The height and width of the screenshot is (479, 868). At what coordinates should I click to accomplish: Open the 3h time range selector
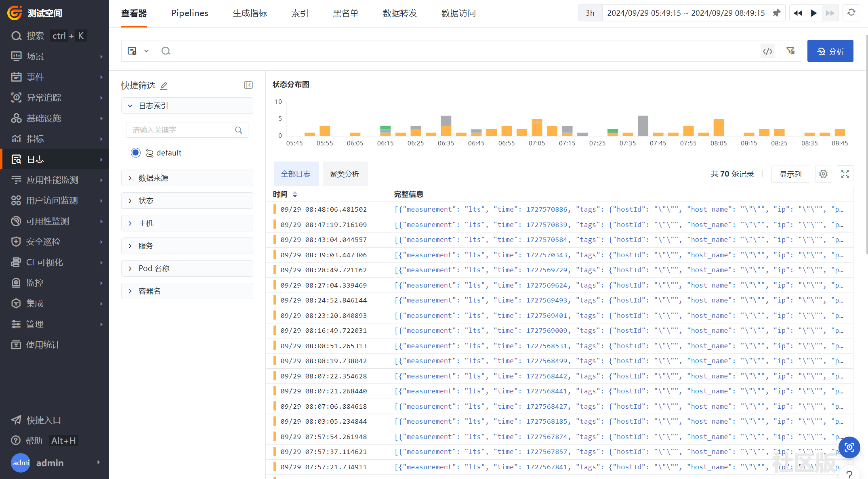[x=590, y=13]
